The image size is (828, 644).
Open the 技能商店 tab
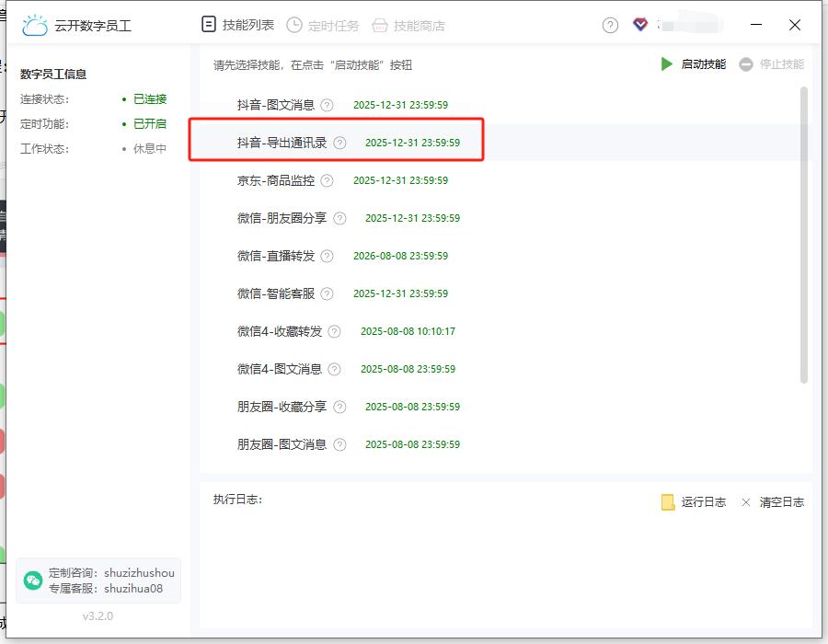pyautogui.click(x=408, y=26)
